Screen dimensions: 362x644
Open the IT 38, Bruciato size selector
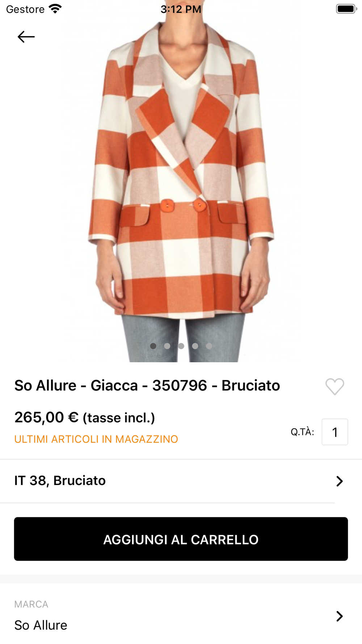60,481
